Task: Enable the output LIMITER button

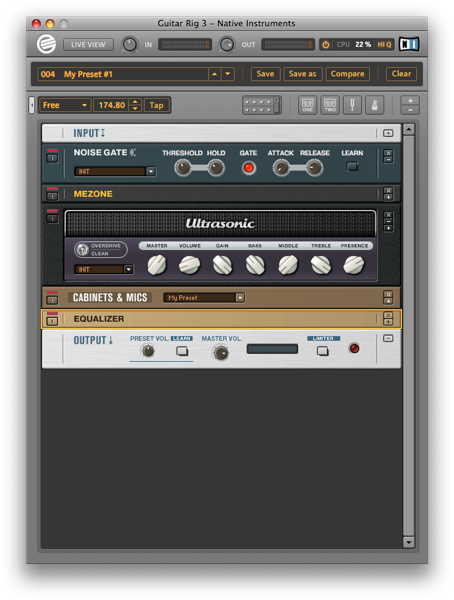Action: [323, 351]
